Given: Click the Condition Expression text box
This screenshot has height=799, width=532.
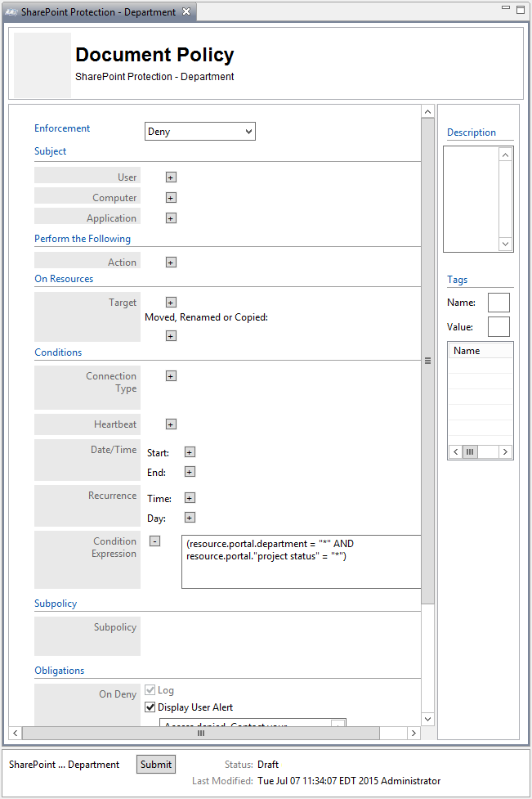Looking at the screenshot, I should [302, 562].
